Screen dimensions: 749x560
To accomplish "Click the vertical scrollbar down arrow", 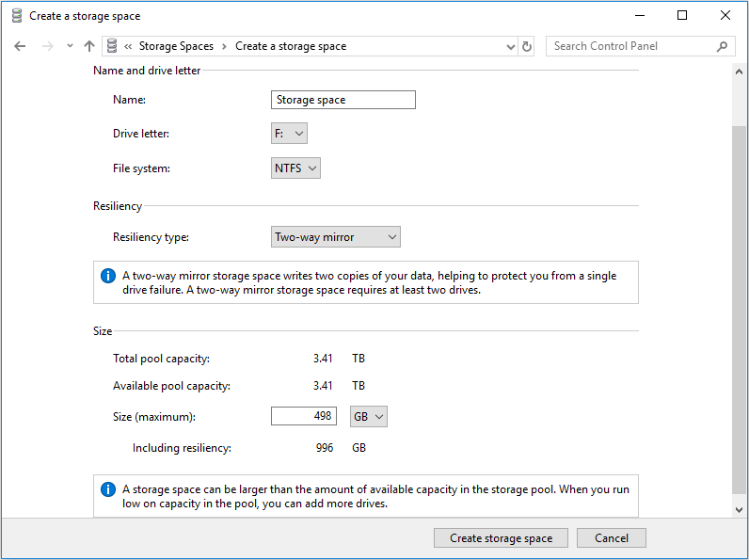I will [739, 510].
